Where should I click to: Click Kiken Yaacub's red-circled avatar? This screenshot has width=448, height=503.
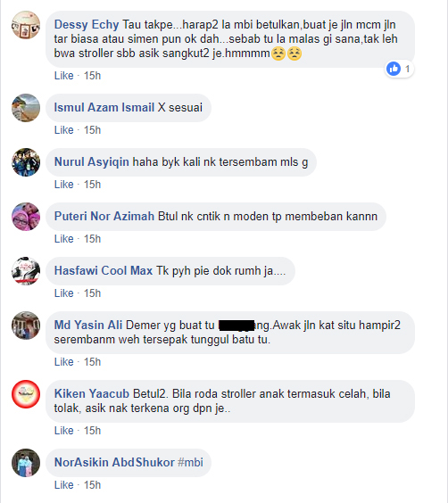pyautogui.click(x=26, y=394)
